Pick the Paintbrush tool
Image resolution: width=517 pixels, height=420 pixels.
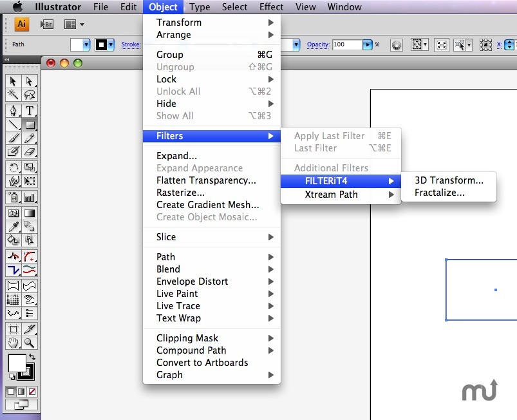13,138
